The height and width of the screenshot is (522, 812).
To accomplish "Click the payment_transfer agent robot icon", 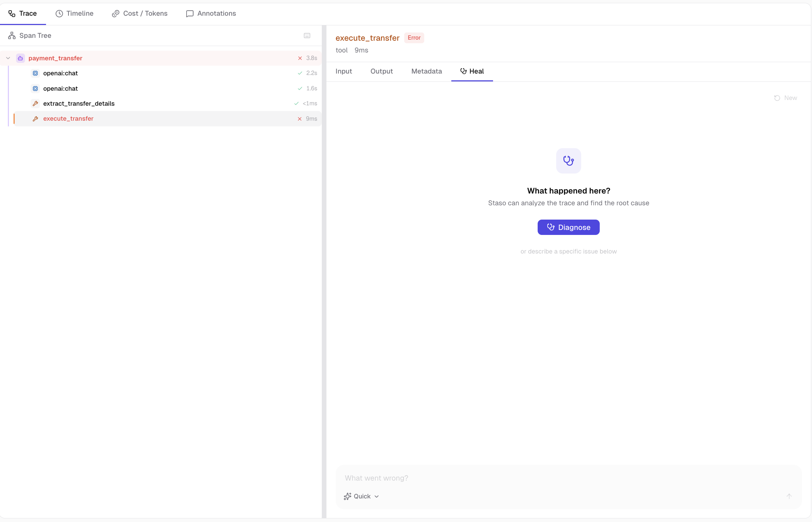I will click(20, 58).
